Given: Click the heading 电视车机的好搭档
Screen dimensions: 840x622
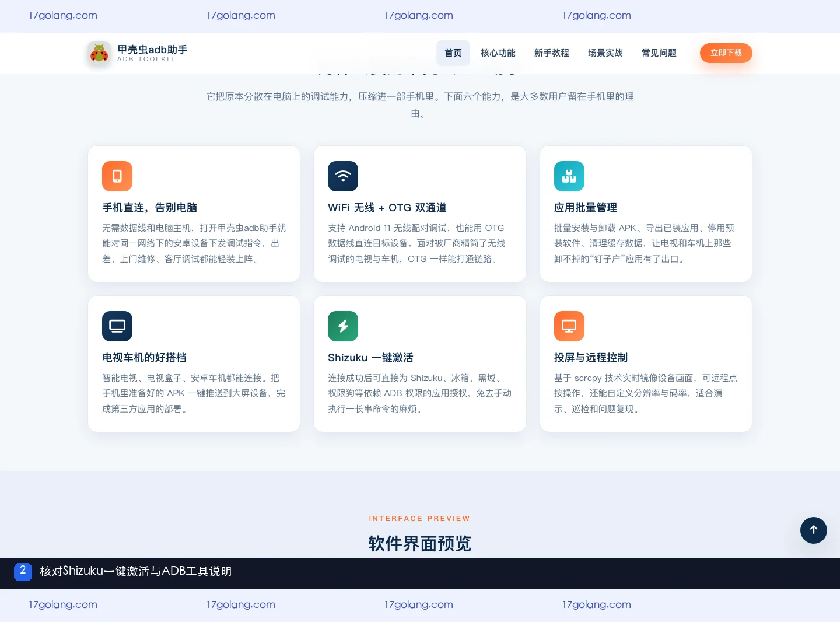Looking at the screenshot, I should (x=145, y=358).
